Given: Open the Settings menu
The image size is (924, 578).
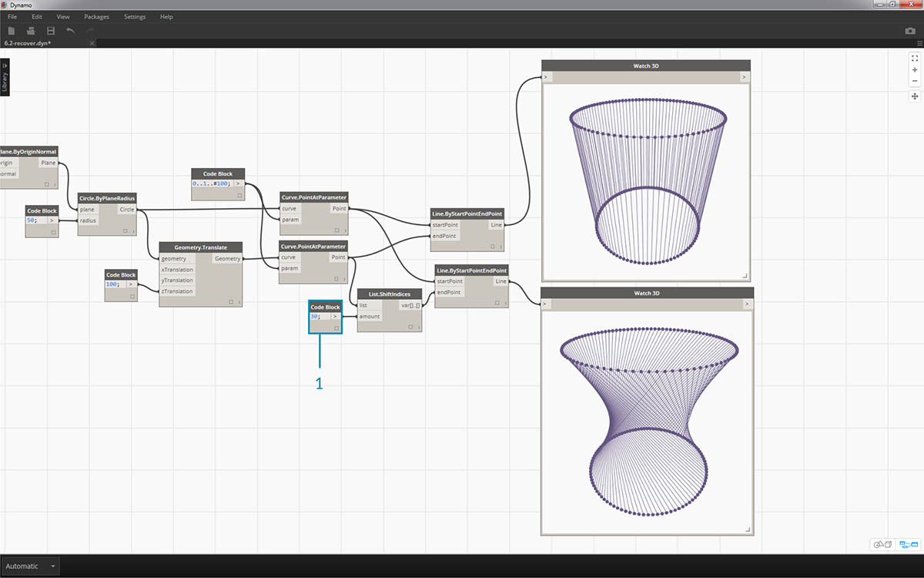Looking at the screenshot, I should pos(135,16).
